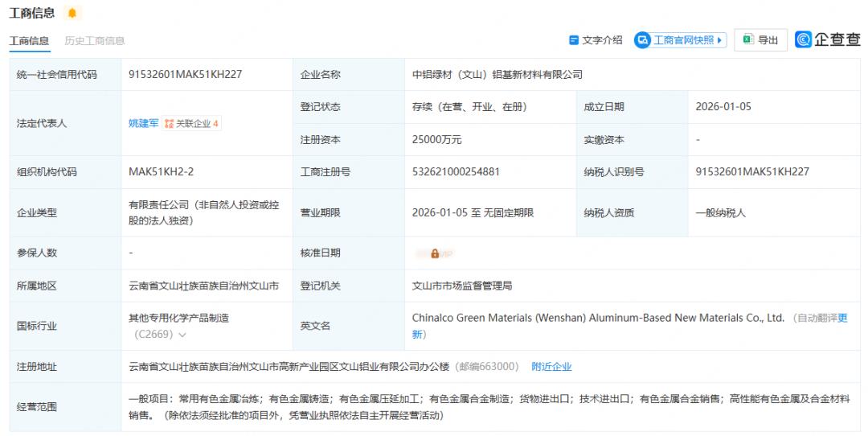Screen dimensions: 868x436
Task: Click 附近企业 nearby companies link
Action: [x=551, y=367]
